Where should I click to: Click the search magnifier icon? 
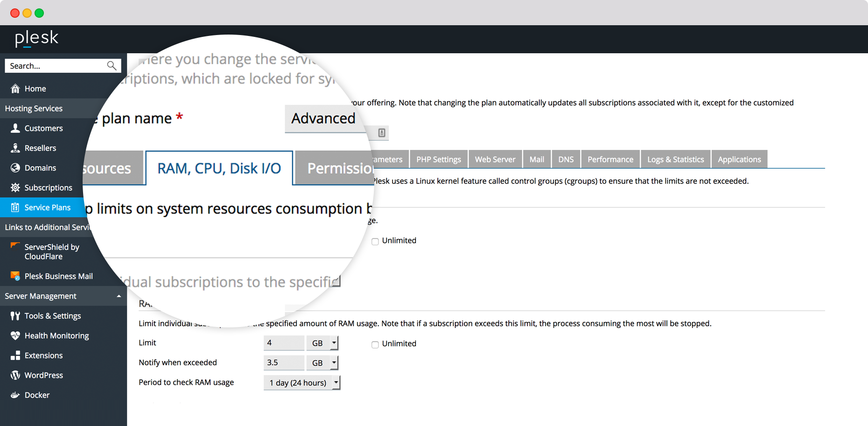click(x=112, y=66)
